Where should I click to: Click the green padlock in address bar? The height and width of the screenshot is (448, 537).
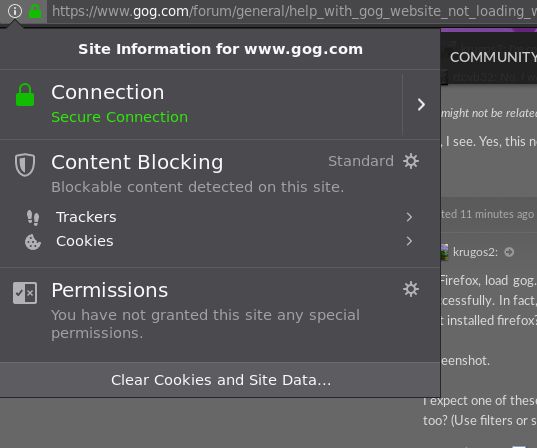tap(35, 11)
